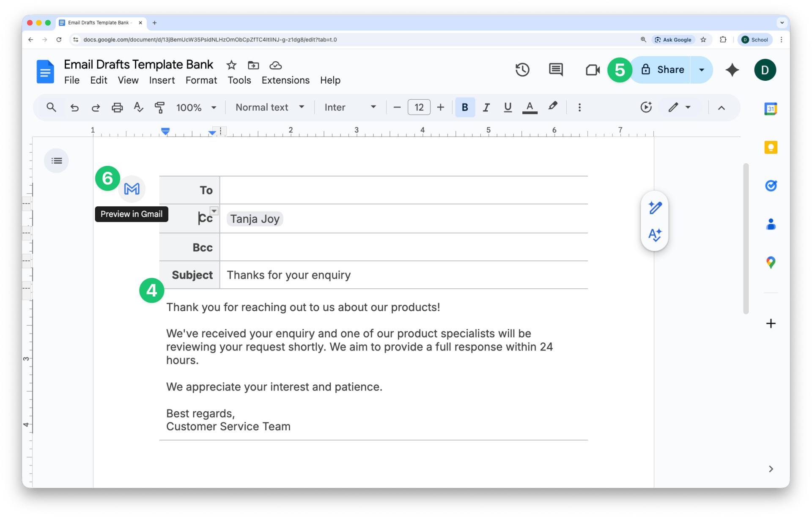The width and height of the screenshot is (812, 517).
Task: Open the Insert menu
Action: [x=162, y=80]
